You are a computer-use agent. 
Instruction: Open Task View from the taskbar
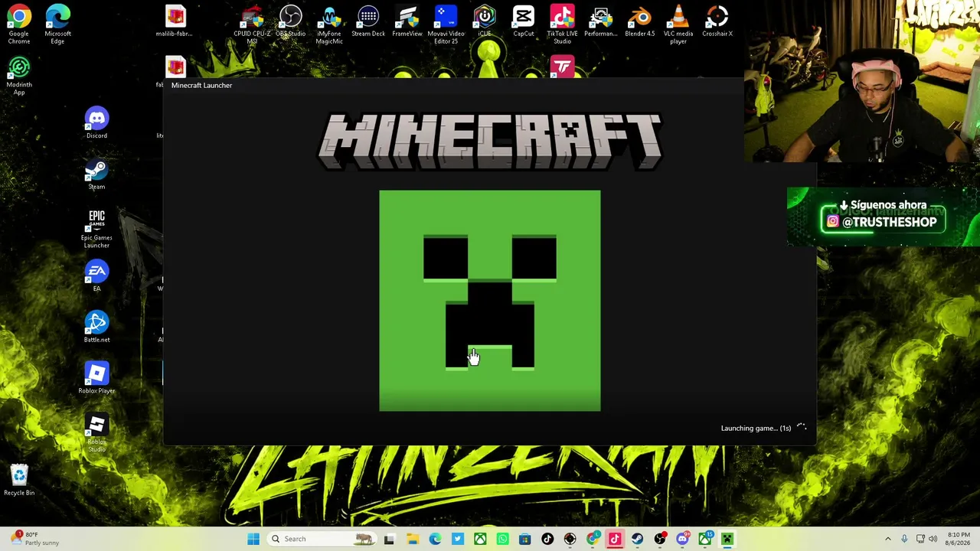click(389, 539)
